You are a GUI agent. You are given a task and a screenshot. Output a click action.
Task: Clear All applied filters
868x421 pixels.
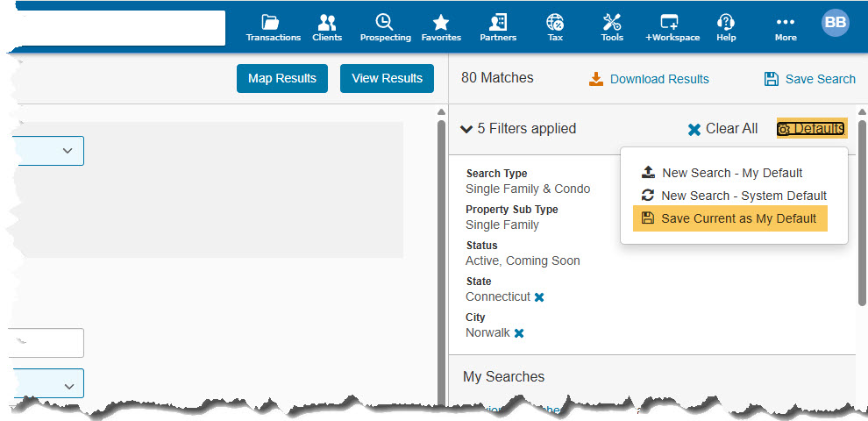tap(722, 129)
